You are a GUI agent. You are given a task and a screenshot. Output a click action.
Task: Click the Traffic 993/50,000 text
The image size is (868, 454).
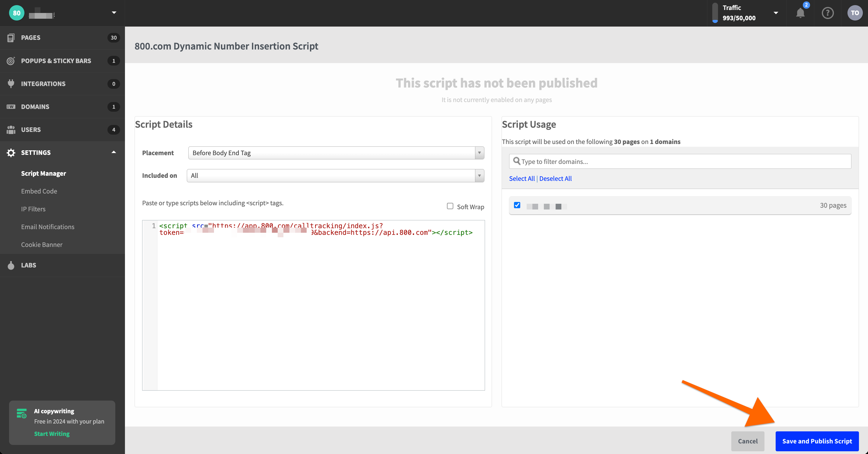tap(739, 18)
